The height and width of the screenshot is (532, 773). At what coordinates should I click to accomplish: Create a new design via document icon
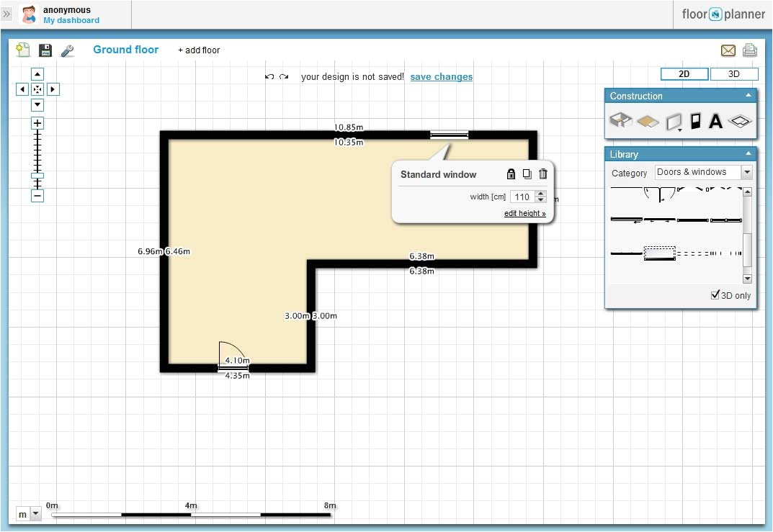(22, 50)
